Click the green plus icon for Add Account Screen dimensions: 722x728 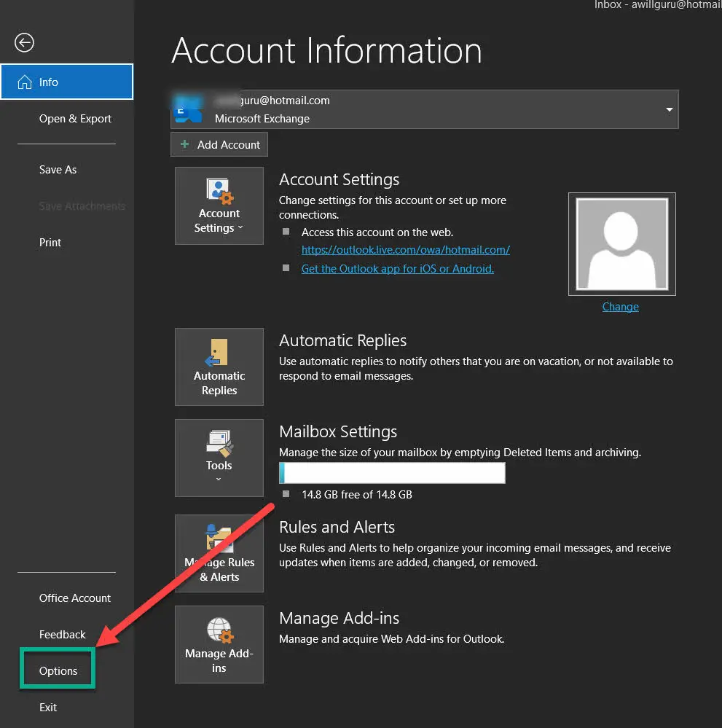coord(184,144)
